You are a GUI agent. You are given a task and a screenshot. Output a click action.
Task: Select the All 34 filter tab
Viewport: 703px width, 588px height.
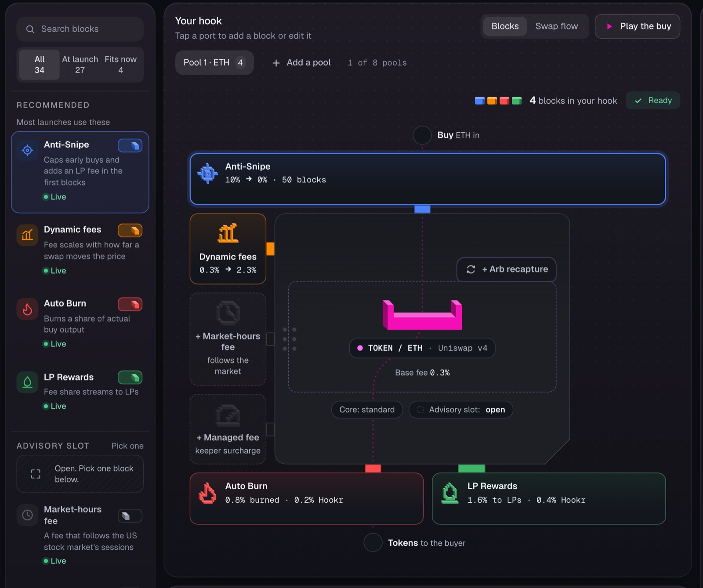click(40, 65)
